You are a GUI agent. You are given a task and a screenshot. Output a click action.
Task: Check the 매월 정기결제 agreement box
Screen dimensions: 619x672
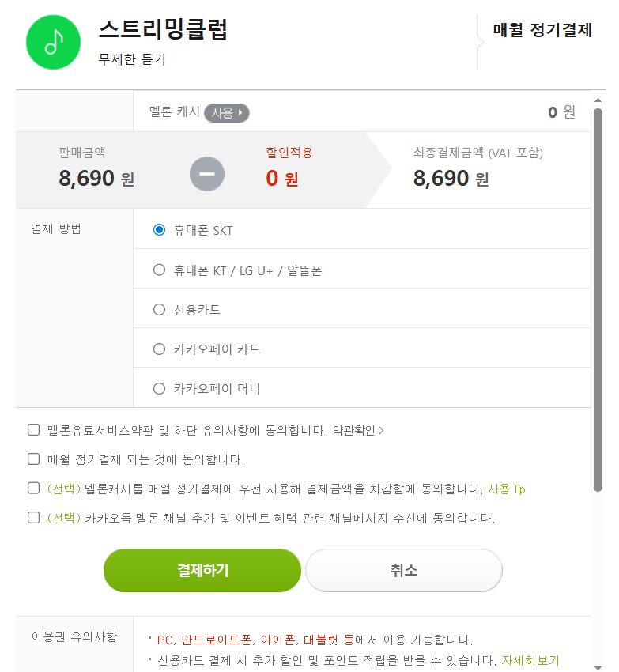[33, 459]
